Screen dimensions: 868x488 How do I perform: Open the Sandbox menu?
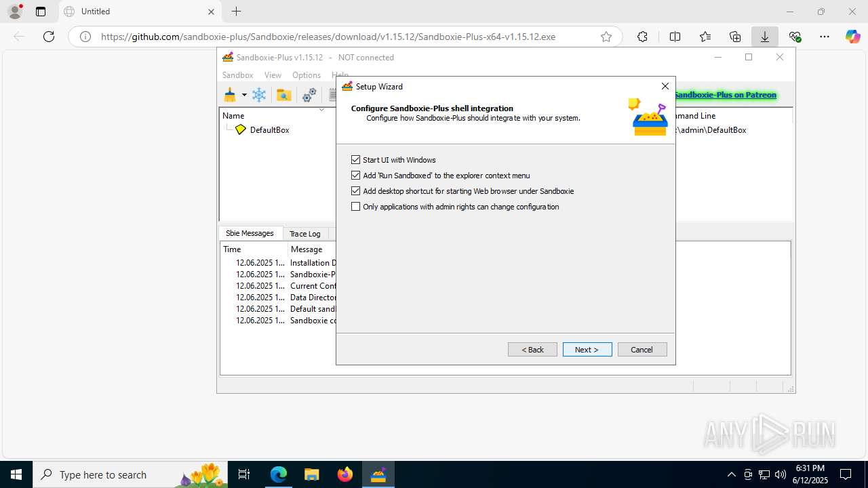click(237, 75)
